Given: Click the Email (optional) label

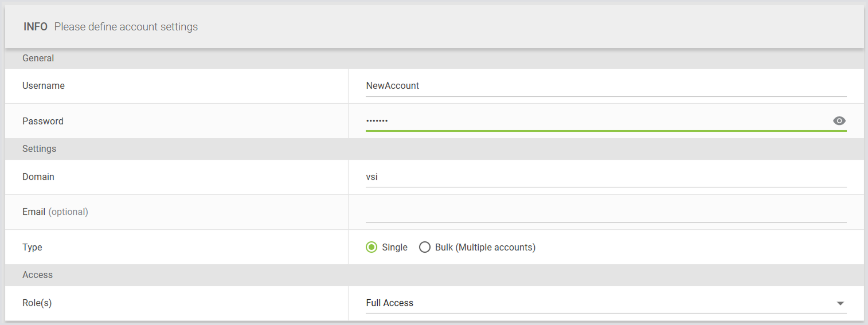Looking at the screenshot, I should [55, 212].
